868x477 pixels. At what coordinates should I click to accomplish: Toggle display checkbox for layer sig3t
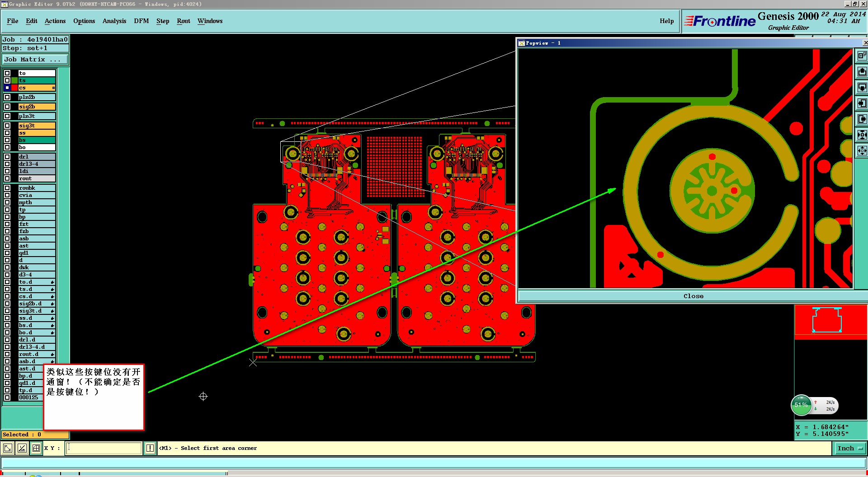click(x=7, y=126)
